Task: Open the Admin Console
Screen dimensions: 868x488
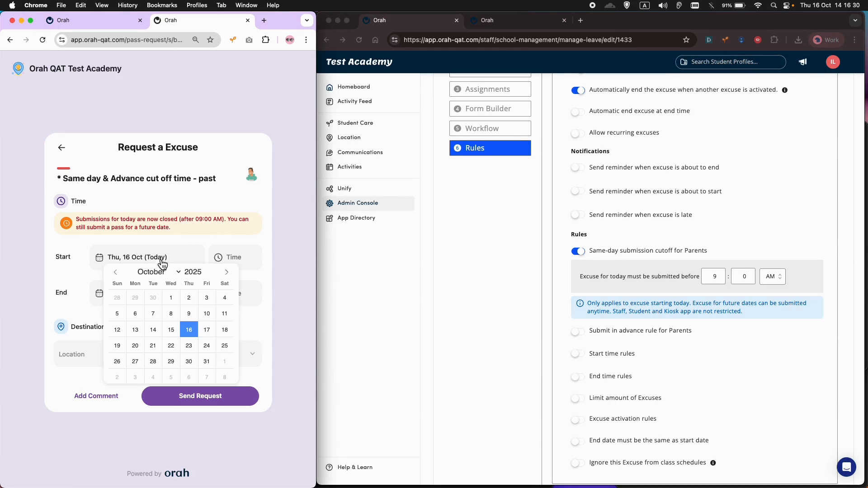Action: 358,203
